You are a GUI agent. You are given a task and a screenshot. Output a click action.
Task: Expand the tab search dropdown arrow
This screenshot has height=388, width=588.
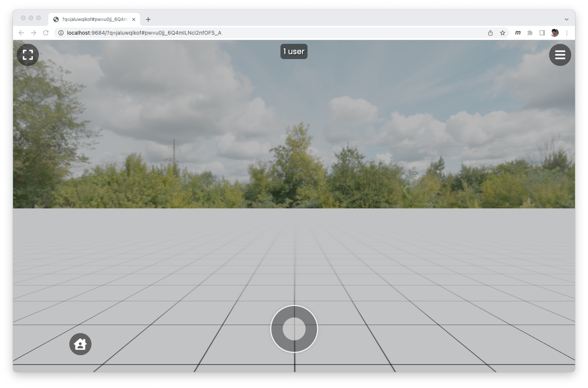(x=567, y=19)
